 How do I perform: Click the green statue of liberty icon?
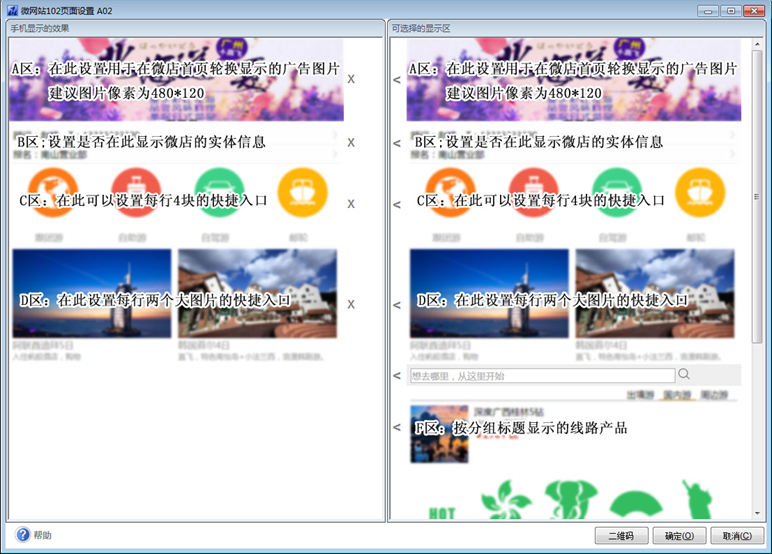(697, 500)
